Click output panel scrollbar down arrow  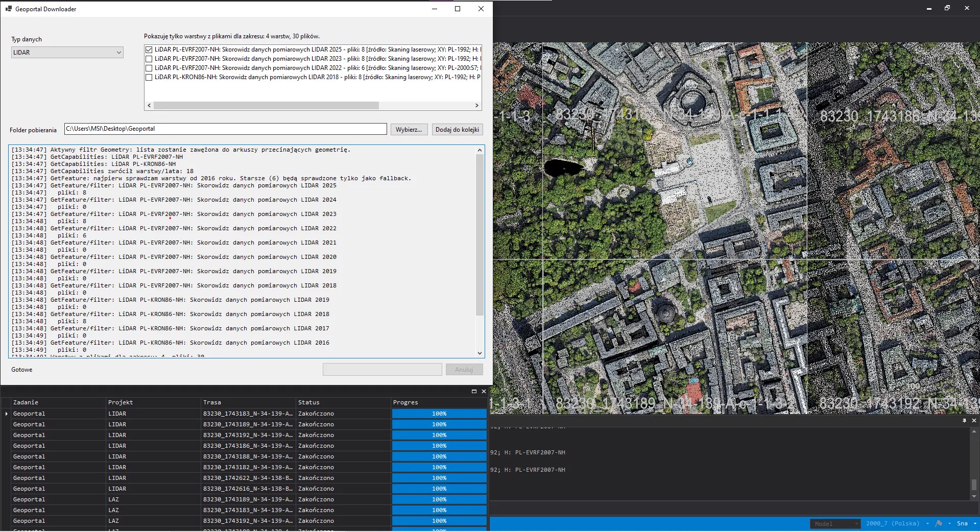coord(974,496)
